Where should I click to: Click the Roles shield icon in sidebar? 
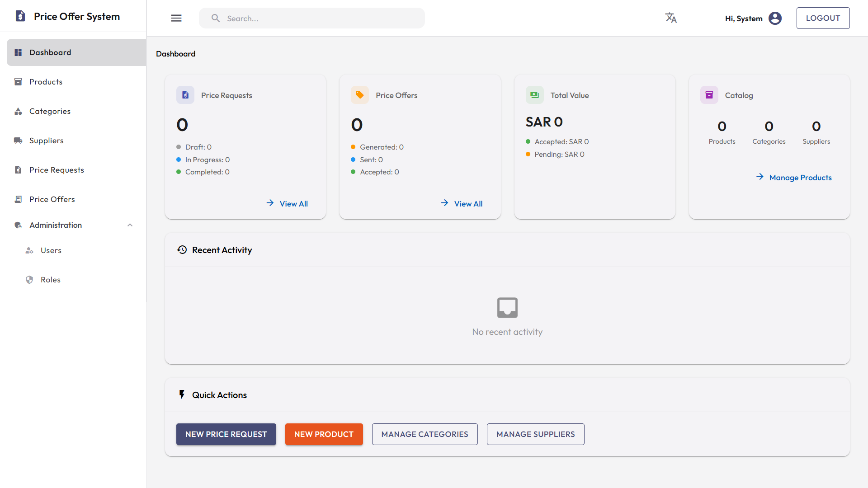pos(29,279)
